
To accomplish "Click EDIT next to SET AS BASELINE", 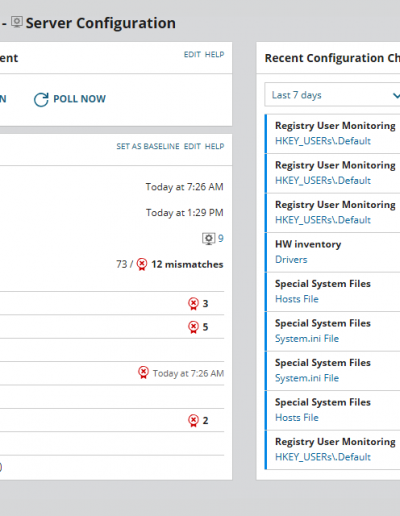I will point(192,146).
